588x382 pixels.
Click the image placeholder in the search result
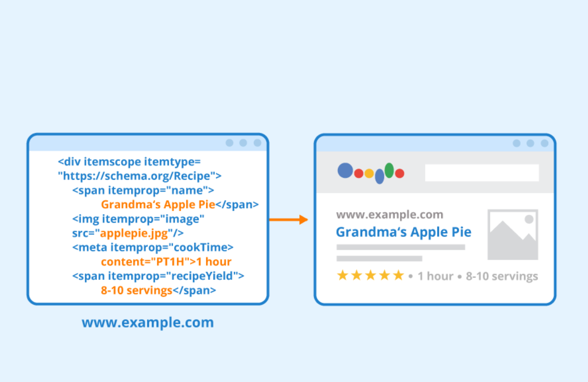tap(512, 234)
